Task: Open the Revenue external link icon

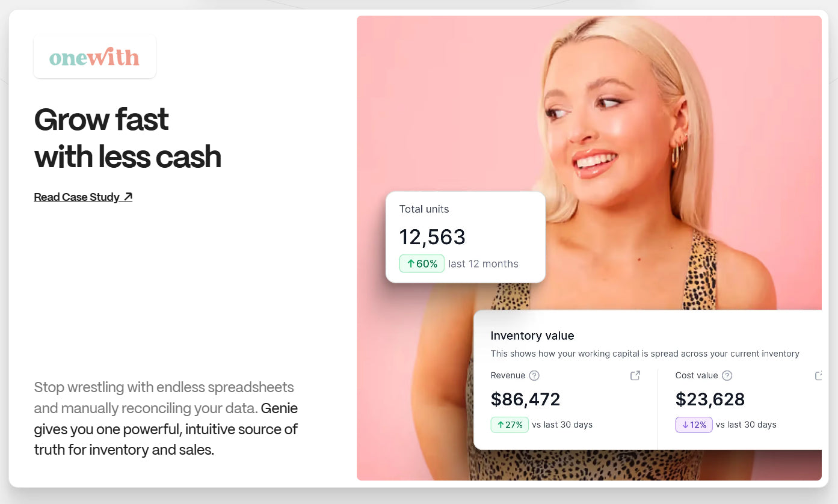Action: [x=635, y=375]
